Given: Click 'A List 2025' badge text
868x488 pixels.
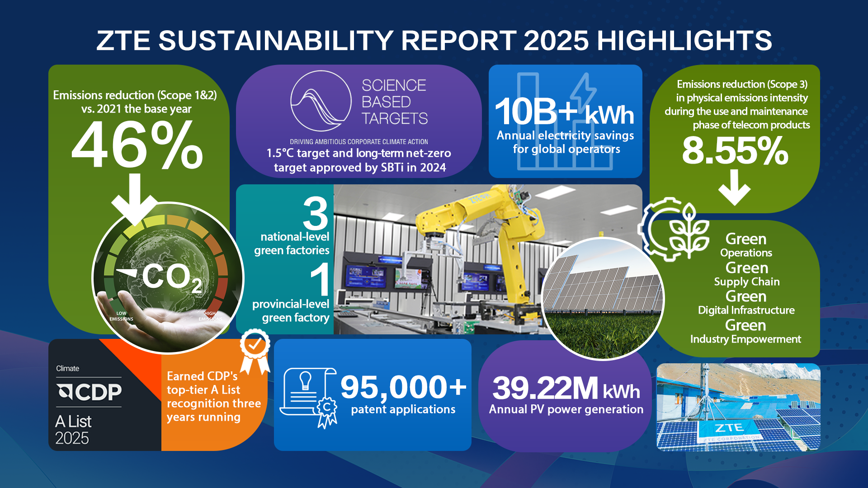Looking at the screenshot, I should point(73,430).
